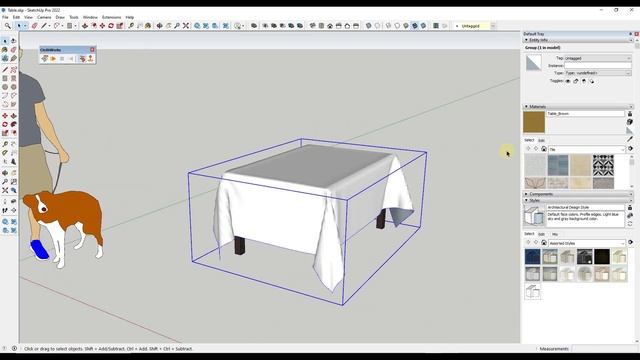The height and width of the screenshot is (360, 640).
Task: Click the Table_Brown material color preview
Action: 534,122
